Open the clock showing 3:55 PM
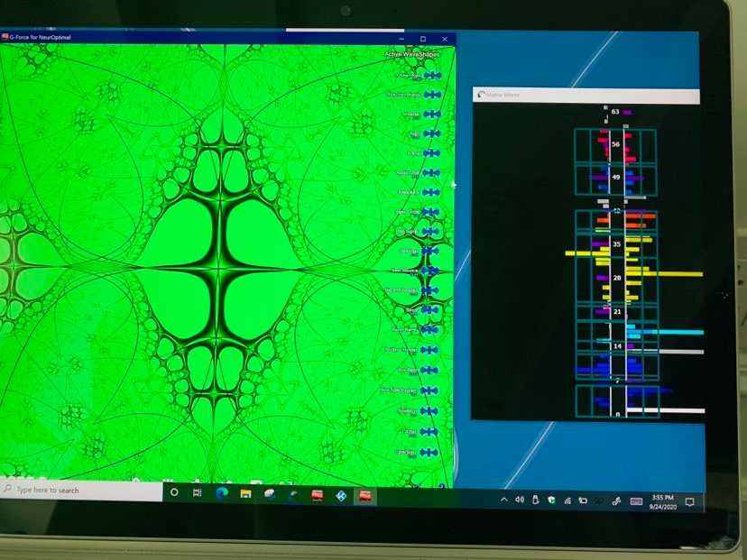747x560 pixels. coord(663,502)
